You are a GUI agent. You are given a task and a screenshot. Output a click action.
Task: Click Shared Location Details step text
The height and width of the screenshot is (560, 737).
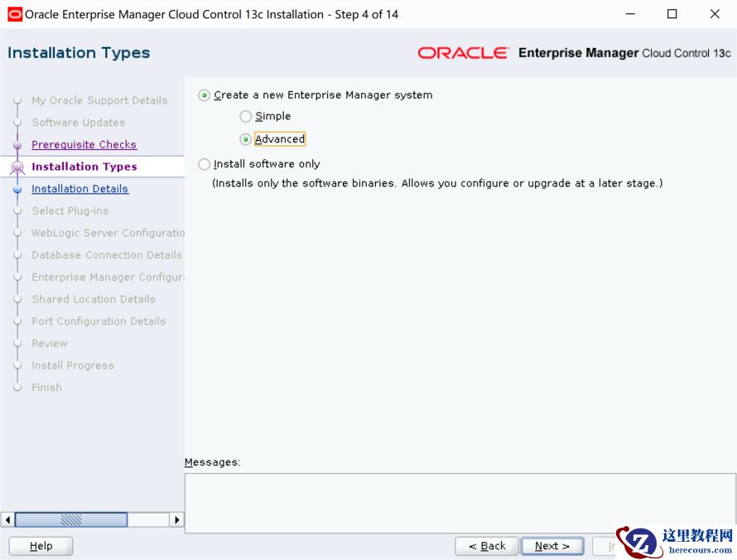click(x=94, y=299)
